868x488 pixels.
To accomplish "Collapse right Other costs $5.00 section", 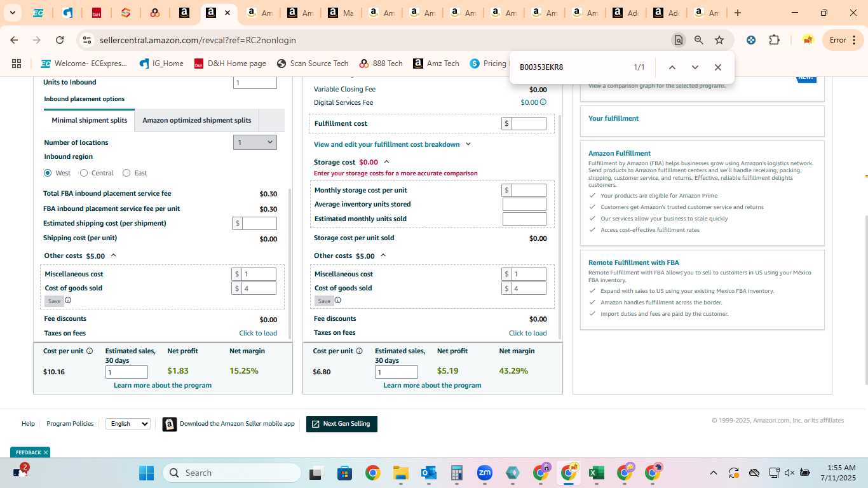I will click(x=383, y=255).
